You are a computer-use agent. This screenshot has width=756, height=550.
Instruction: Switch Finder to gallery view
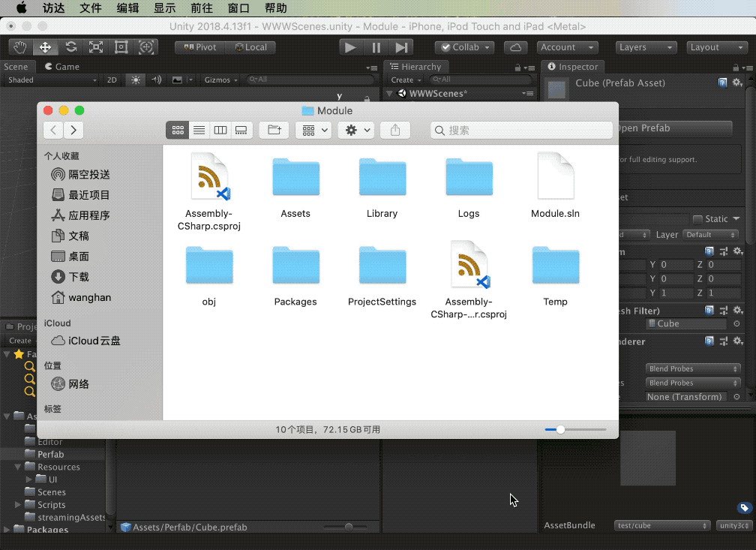tap(241, 130)
